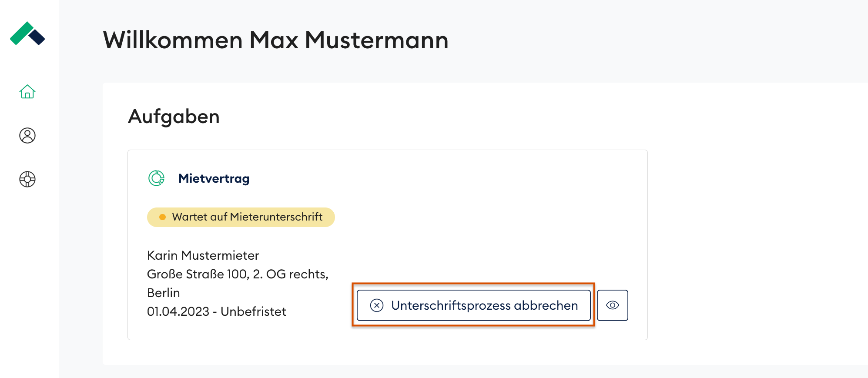Open the user profile icon

pyautogui.click(x=27, y=136)
